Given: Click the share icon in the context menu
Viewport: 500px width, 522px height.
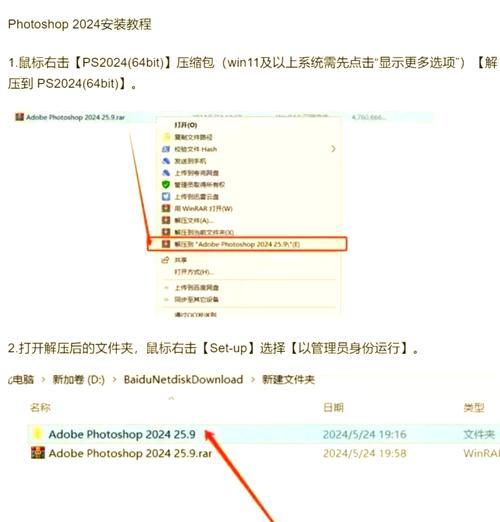Looking at the screenshot, I should tap(165, 260).
